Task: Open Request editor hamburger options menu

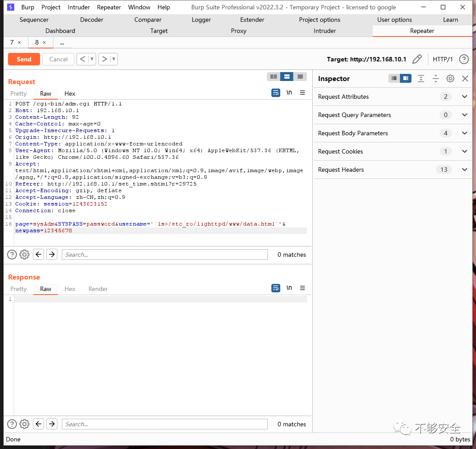Action: point(303,93)
